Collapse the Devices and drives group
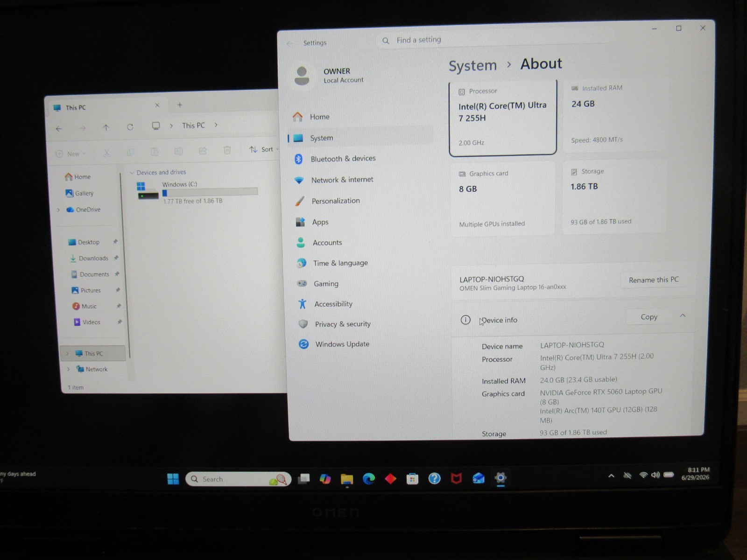The image size is (747, 560). point(132,173)
